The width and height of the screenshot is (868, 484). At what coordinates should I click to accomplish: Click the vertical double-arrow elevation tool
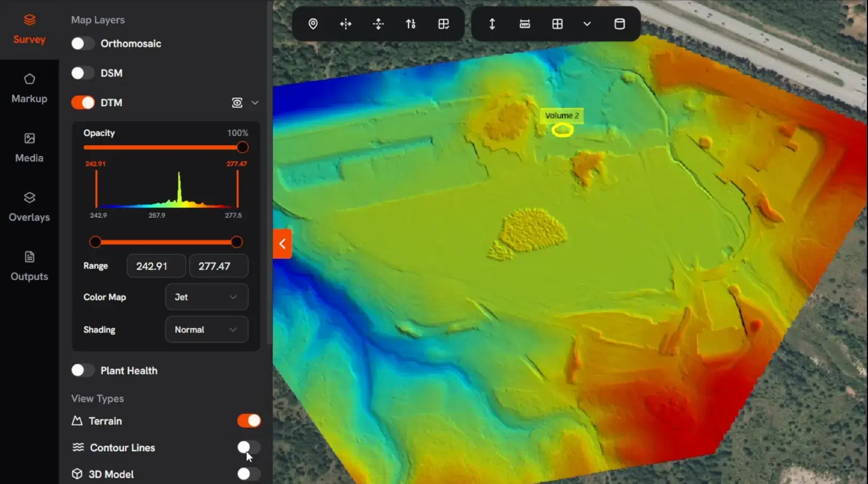point(492,24)
